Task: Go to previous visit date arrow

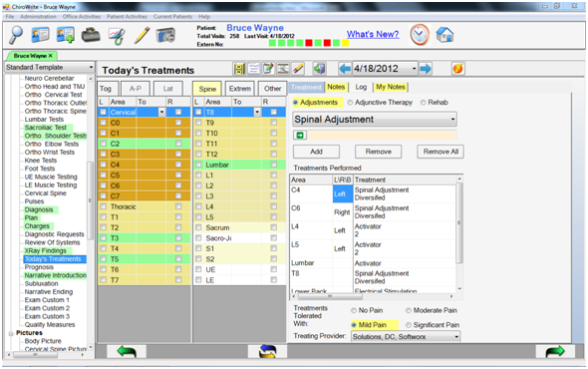Action: pos(345,69)
